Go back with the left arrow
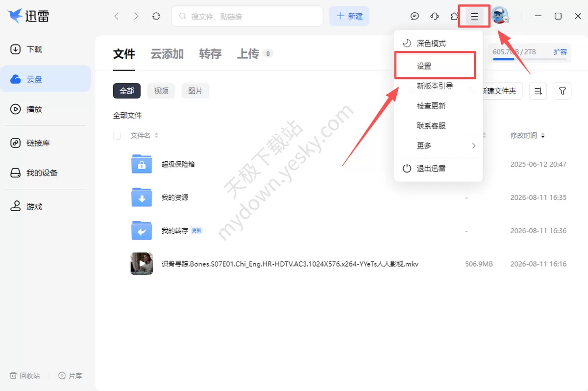Image resolution: width=588 pixels, height=391 pixels. pyautogui.click(x=116, y=16)
